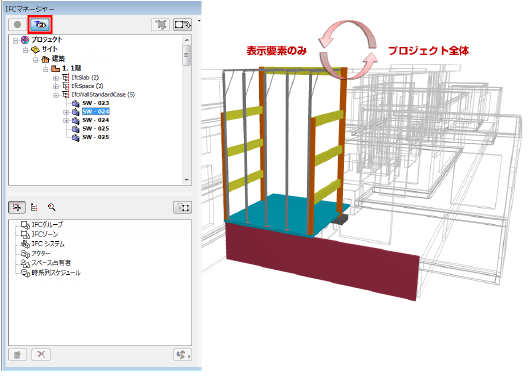Select the SW - 023 wall entry
Viewport: 532px width, 380px height.
(96, 103)
